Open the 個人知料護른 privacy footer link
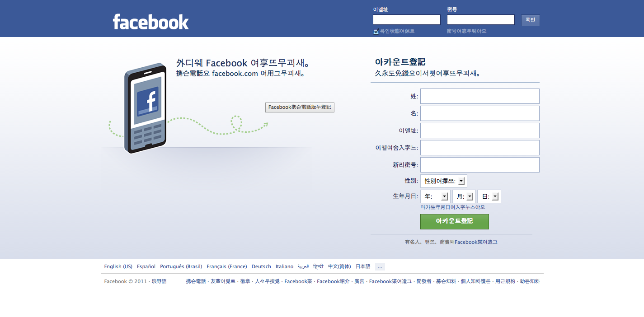 [475, 281]
